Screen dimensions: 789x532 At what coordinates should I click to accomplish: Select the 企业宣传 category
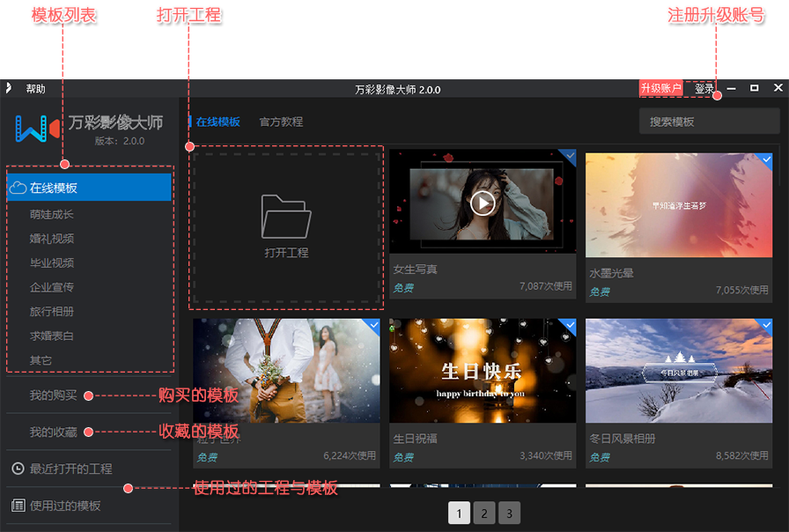tap(52, 287)
